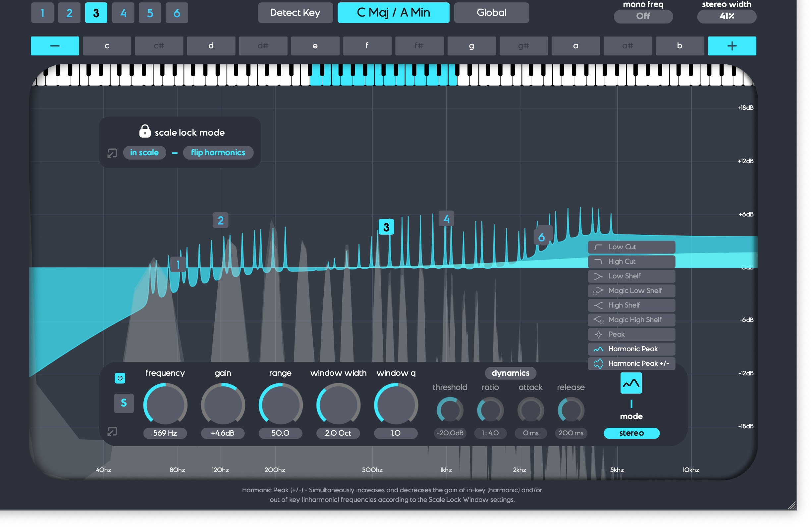Choose High Shelf from the filter list
The width and height of the screenshot is (812, 528).
click(631, 306)
